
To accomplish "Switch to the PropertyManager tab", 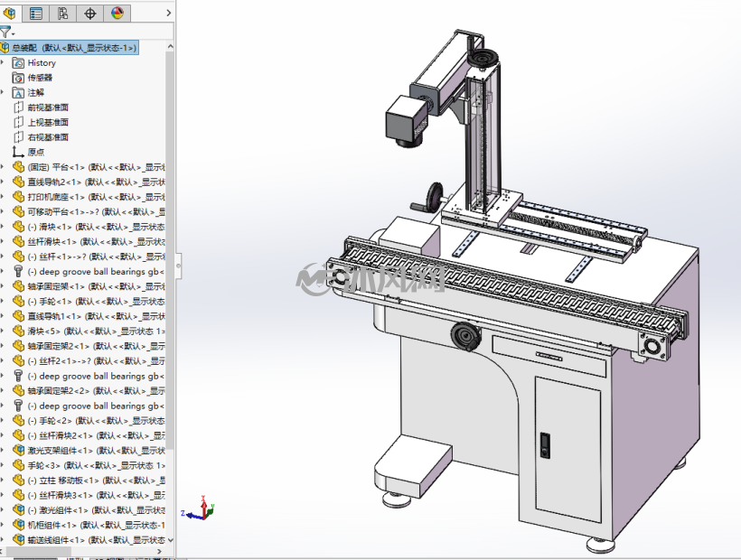I will coord(36,14).
